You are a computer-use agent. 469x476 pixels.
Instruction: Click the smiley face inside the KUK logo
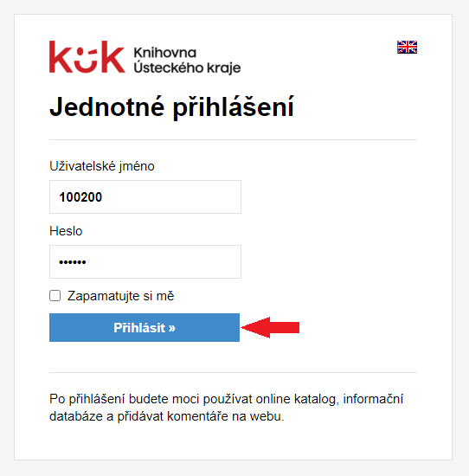86,60
